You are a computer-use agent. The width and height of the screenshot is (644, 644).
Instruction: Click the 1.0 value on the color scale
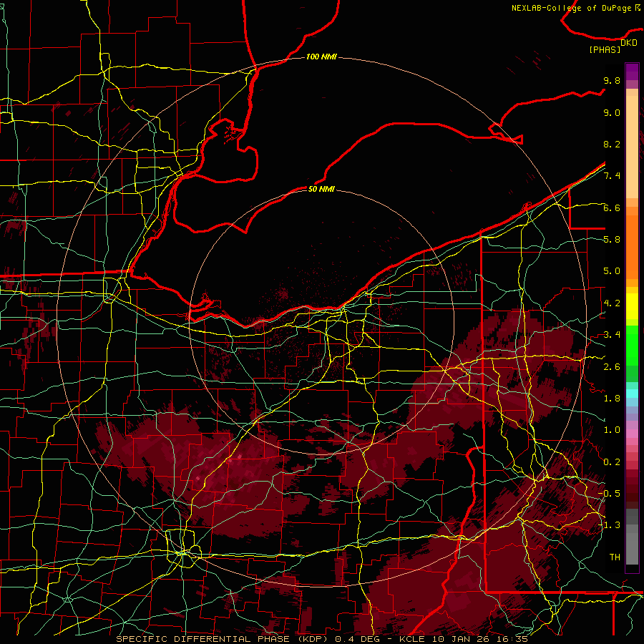pos(612,430)
